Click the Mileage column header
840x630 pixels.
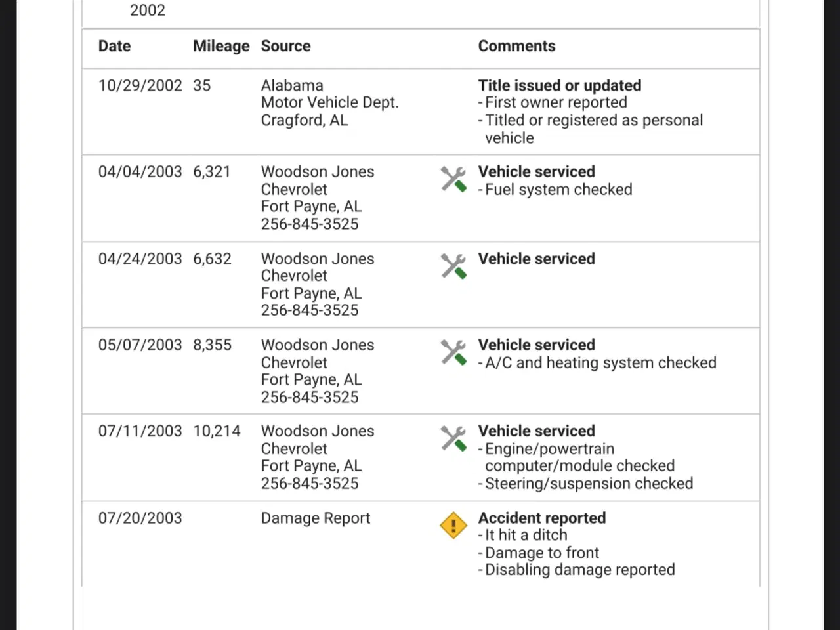(221, 46)
